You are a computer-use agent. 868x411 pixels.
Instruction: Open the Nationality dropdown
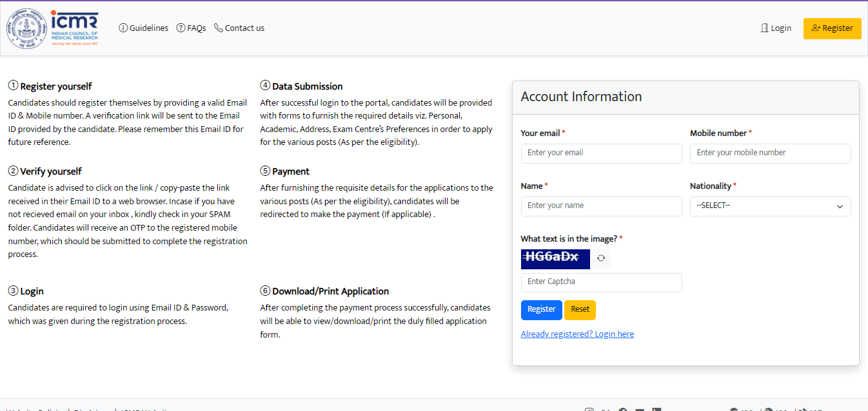coord(770,206)
